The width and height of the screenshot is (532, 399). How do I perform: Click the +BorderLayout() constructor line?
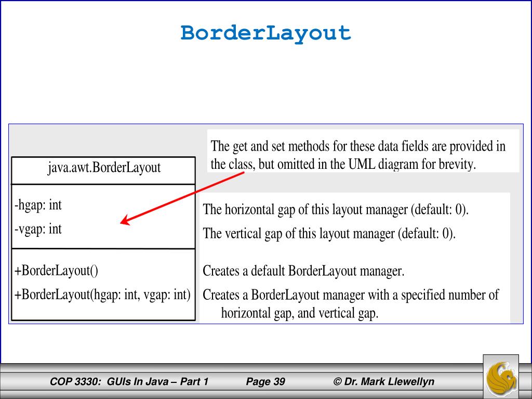56,271
